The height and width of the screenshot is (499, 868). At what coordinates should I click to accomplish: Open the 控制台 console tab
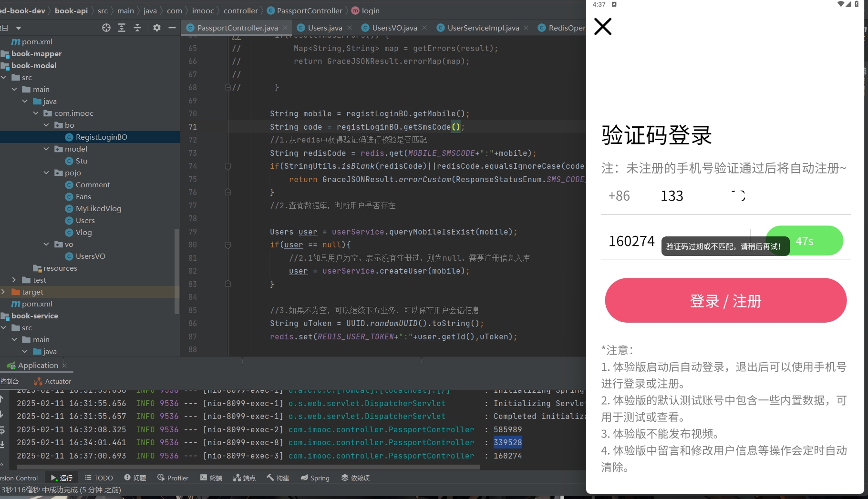click(x=10, y=381)
